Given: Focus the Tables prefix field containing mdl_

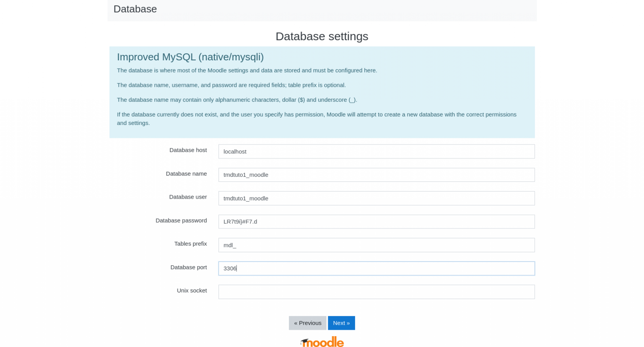Looking at the screenshot, I should 376,245.
